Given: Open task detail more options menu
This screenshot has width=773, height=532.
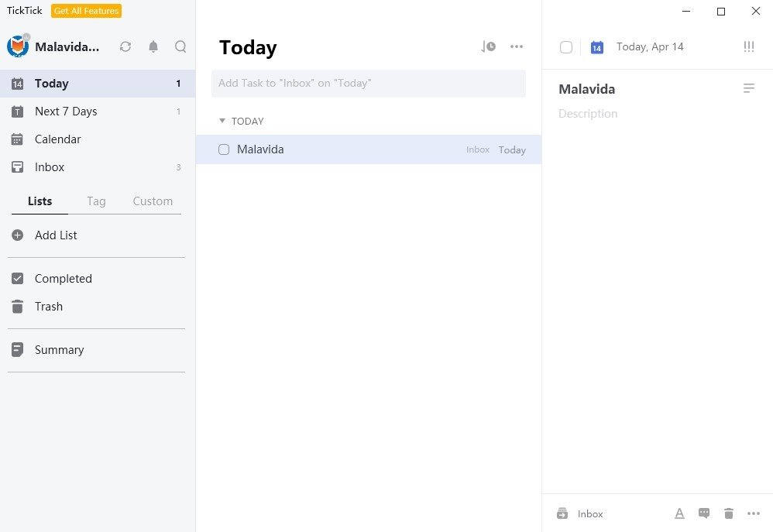Looking at the screenshot, I should point(753,513).
